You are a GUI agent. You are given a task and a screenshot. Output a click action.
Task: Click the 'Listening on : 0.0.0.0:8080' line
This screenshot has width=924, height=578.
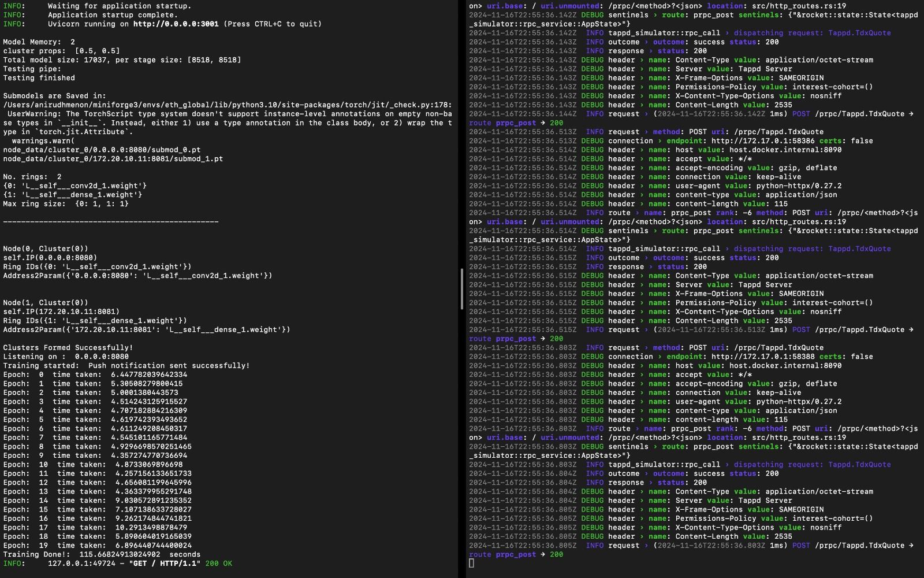point(66,357)
